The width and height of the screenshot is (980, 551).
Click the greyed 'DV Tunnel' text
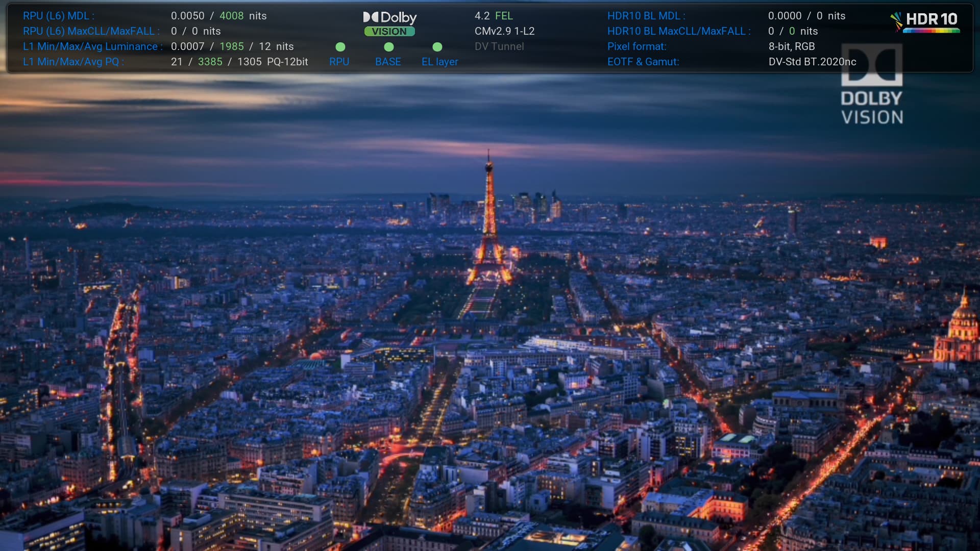(x=499, y=46)
